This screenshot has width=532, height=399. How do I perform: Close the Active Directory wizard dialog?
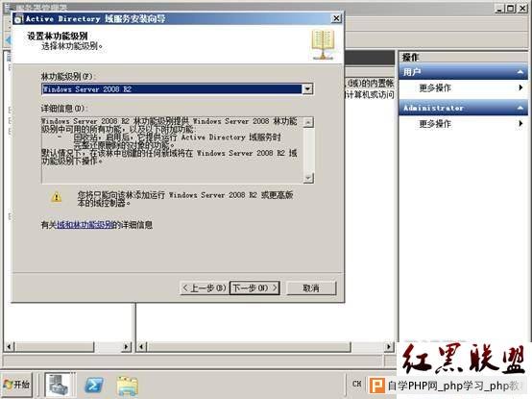click(335, 18)
